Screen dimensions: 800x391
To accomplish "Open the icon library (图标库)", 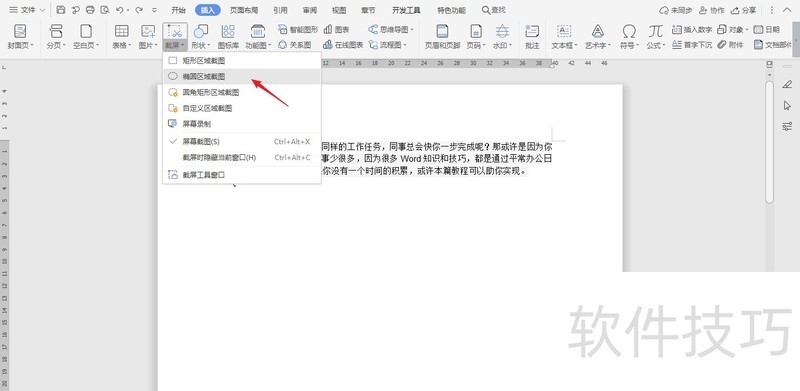I will coord(228,37).
